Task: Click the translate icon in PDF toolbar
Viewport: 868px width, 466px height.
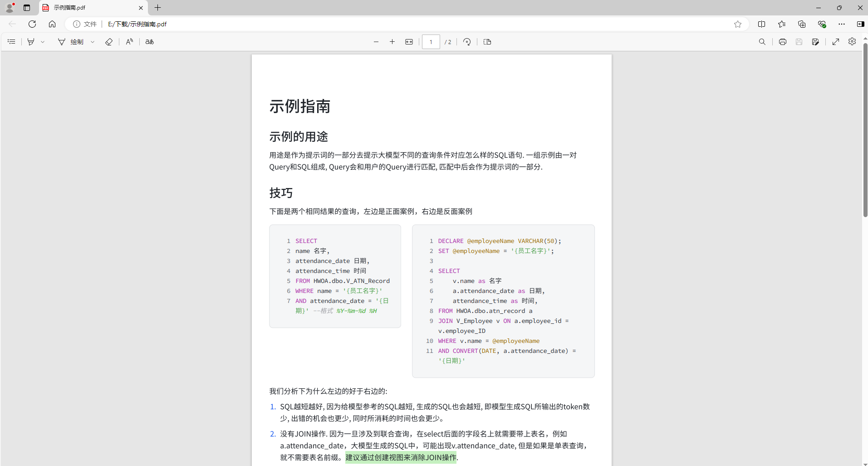Action: coord(150,42)
